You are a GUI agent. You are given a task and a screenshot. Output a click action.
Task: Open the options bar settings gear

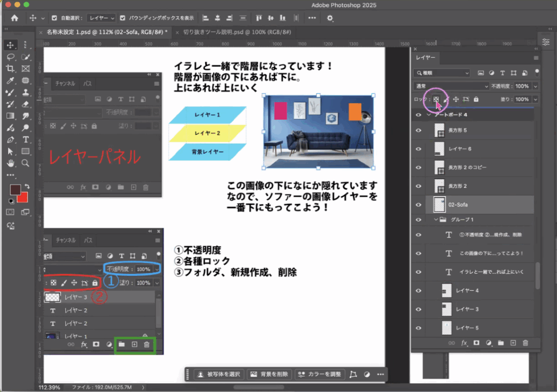[330, 18]
